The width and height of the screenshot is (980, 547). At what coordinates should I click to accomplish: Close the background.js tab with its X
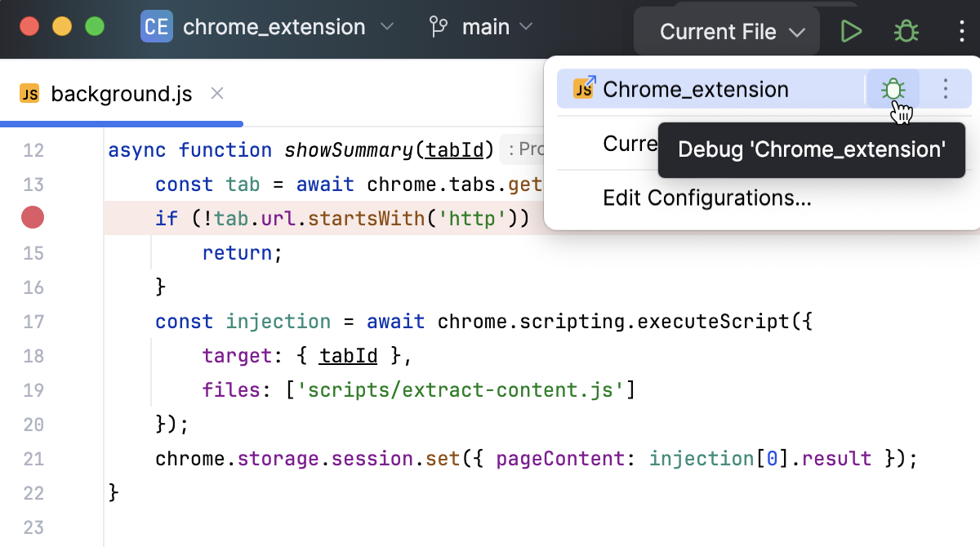pos(216,93)
